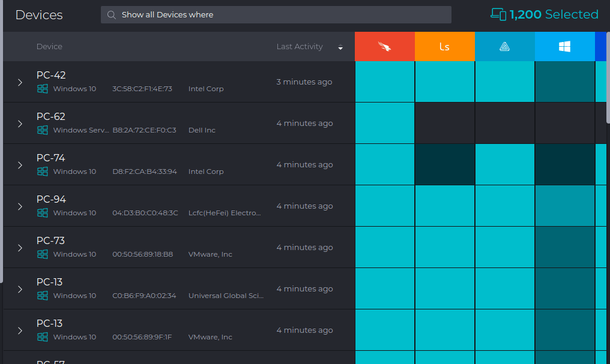
Task: Click the triangle logo column header
Action: tap(504, 46)
